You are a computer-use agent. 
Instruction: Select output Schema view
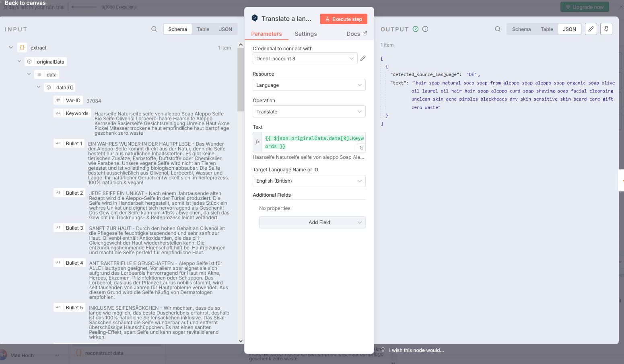pos(521,29)
